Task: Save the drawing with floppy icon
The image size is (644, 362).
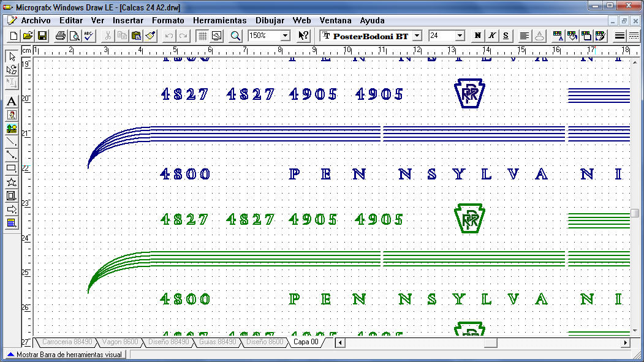Action: [x=42, y=36]
